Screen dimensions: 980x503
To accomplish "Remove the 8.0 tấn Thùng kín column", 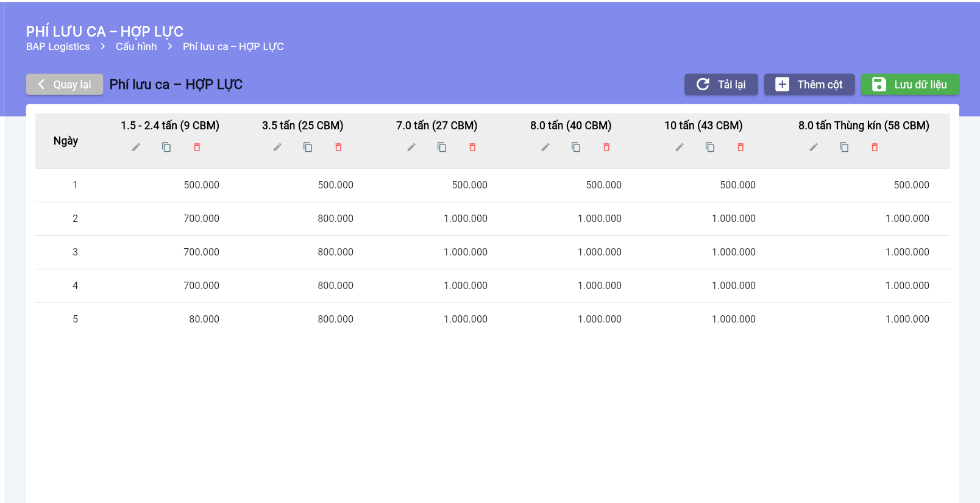I will click(875, 147).
